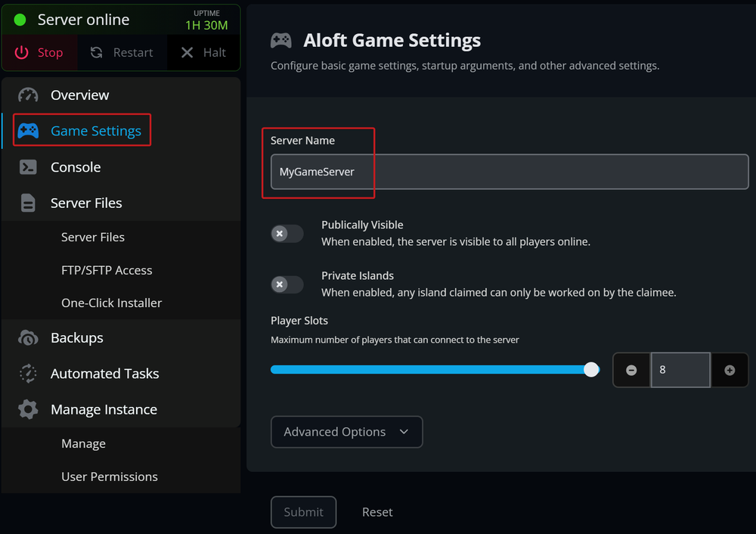Open the Console terminal icon
This screenshot has width=756, height=534.
(27, 166)
